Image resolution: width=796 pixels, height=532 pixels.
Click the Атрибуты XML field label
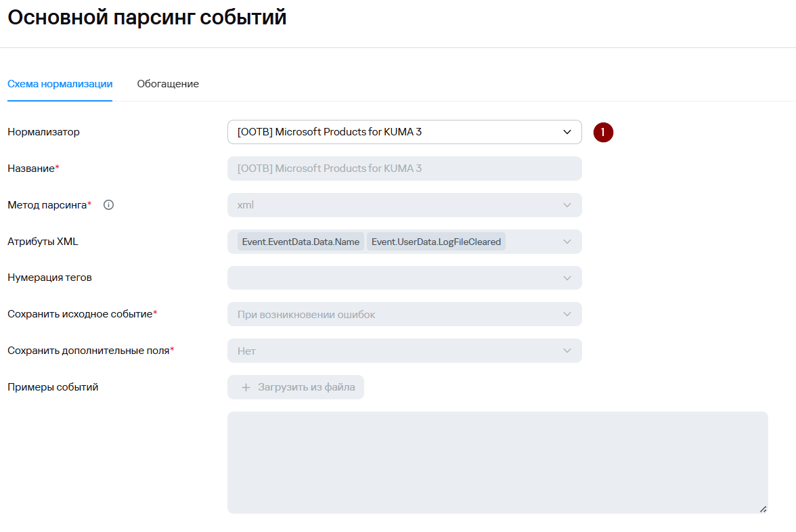43,242
